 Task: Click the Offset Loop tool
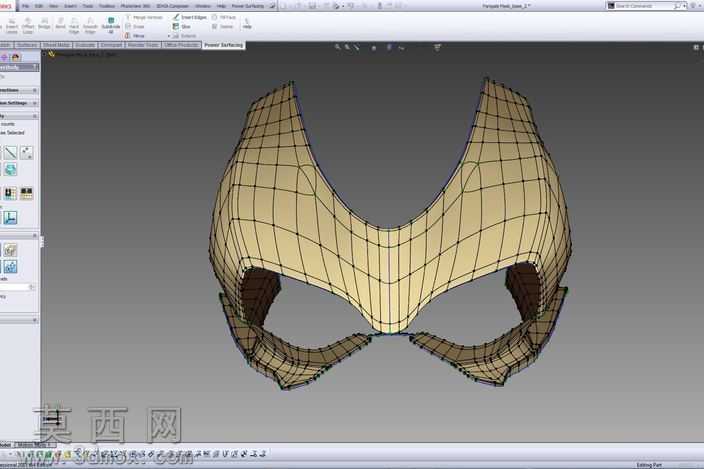pos(28,26)
